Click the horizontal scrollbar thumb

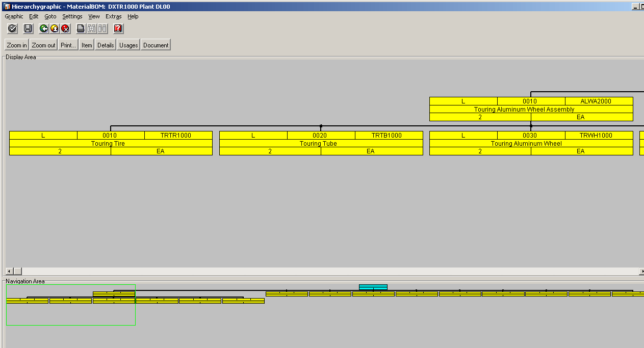[x=17, y=271]
